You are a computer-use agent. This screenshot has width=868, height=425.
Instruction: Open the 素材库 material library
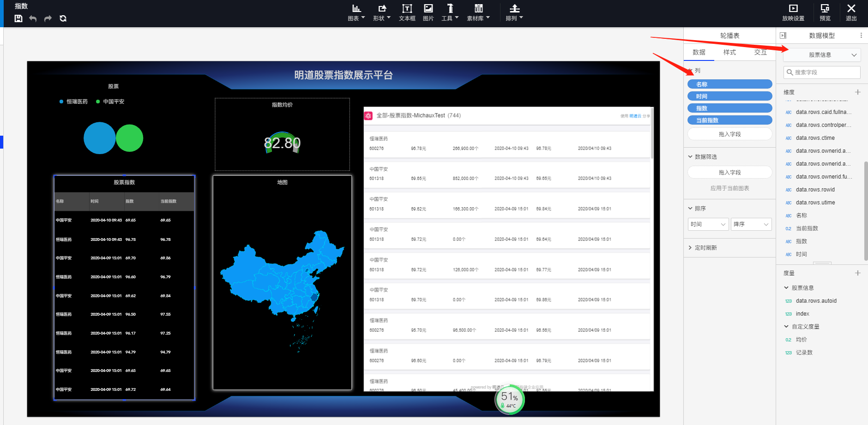point(478,12)
